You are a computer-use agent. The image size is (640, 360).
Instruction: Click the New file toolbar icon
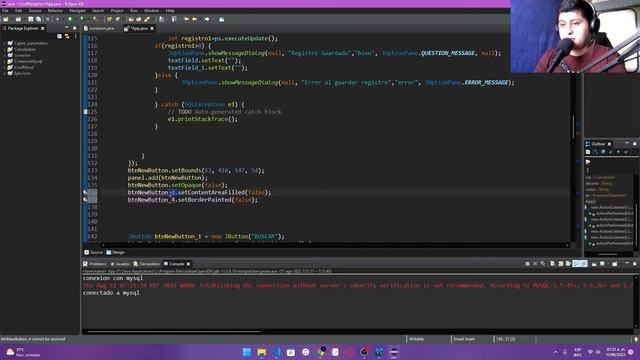pos(6,19)
